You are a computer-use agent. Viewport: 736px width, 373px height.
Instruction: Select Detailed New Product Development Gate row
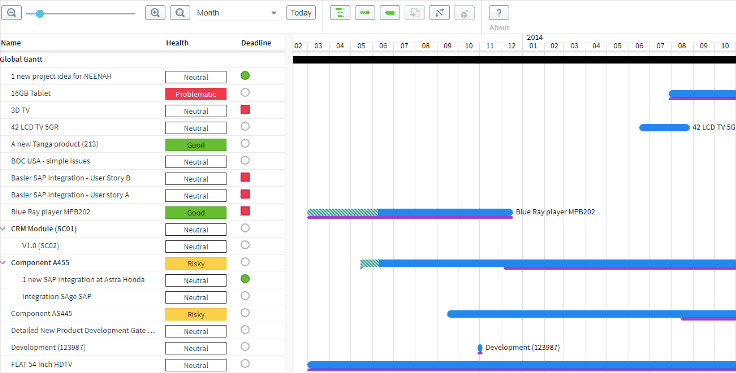click(x=143, y=330)
